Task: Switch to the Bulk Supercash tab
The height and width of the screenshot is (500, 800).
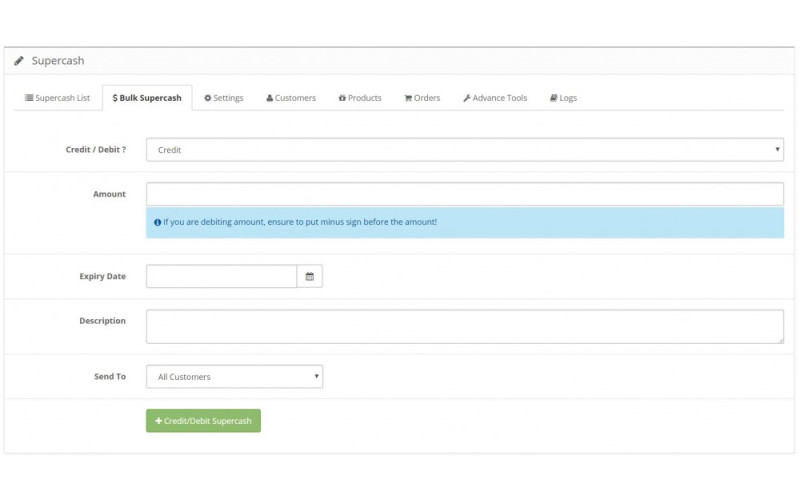Action: pos(147,98)
